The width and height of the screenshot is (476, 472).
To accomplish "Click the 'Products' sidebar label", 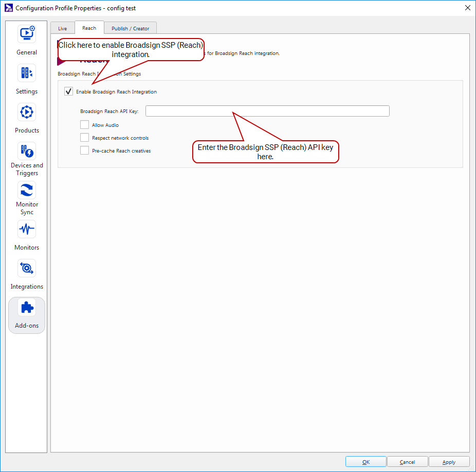I will pos(27,130).
